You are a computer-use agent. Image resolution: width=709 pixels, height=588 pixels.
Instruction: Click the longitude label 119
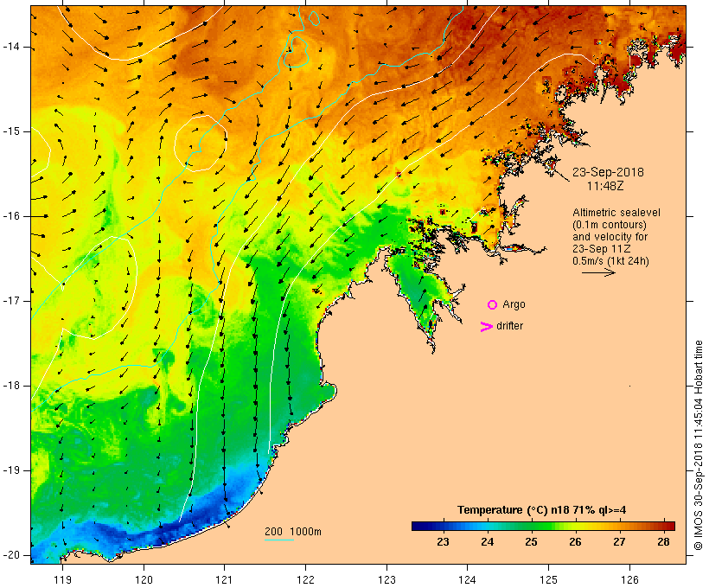pyautogui.click(x=62, y=579)
